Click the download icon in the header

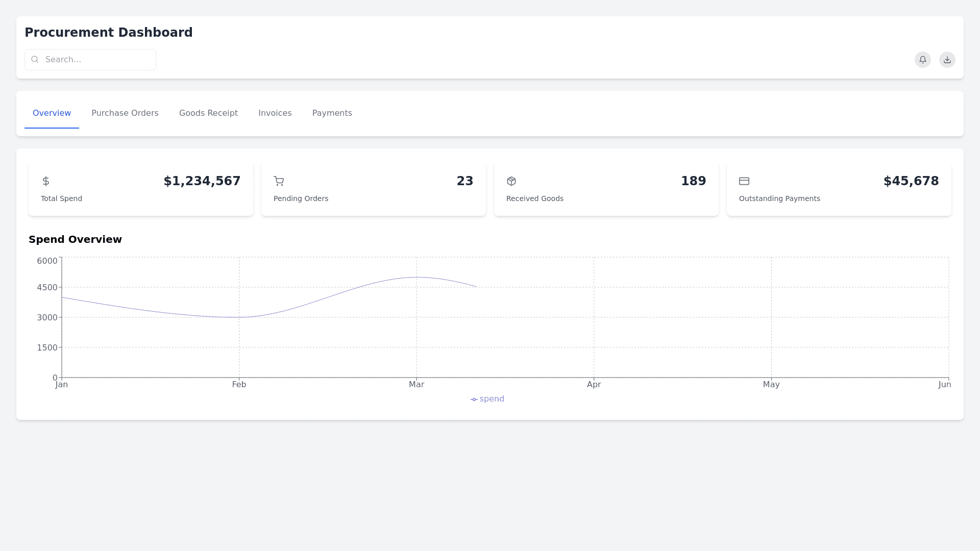click(947, 60)
